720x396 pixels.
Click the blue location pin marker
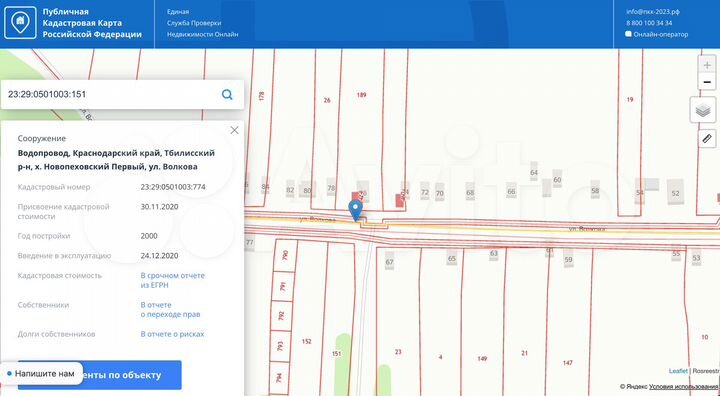355,211
